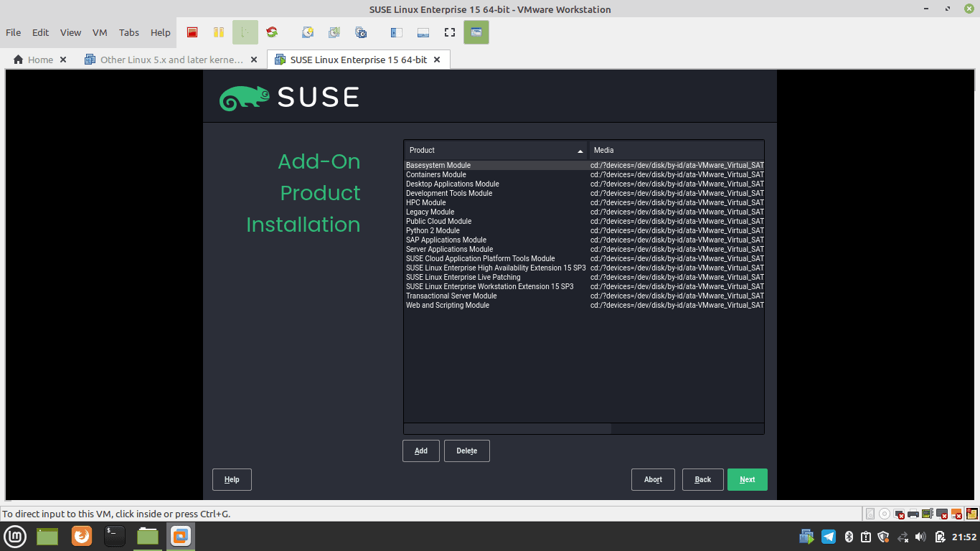
Task: Select the Legacy Module row
Action: click(584, 212)
